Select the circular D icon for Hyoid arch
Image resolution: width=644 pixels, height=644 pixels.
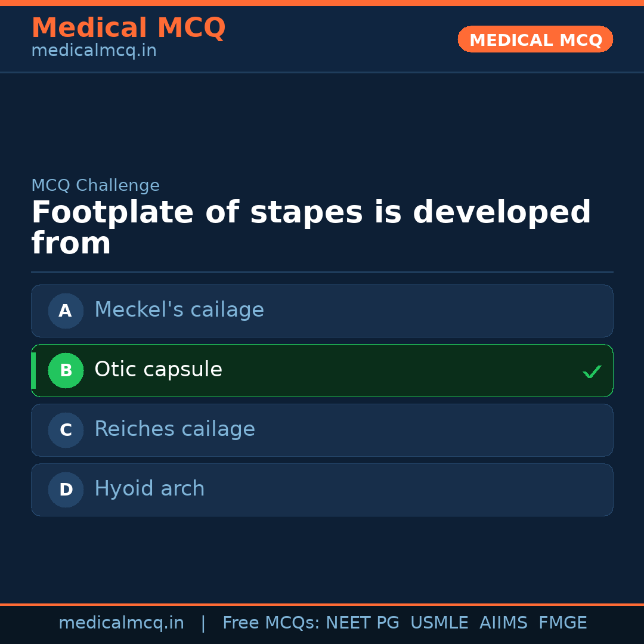click(x=66, y=490)
